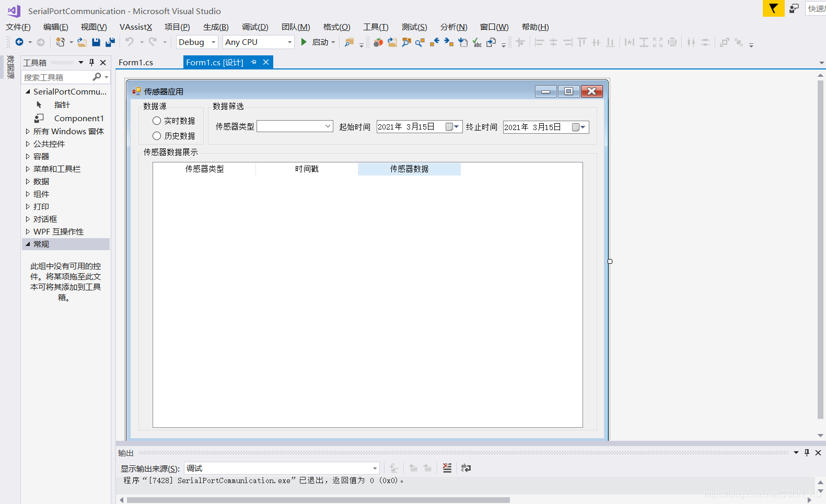The width and height of the screenshot is (826, 504).
Task: Switch to the Form1.cs code tab
Action: pyautogui.click(x=136, y=63)
